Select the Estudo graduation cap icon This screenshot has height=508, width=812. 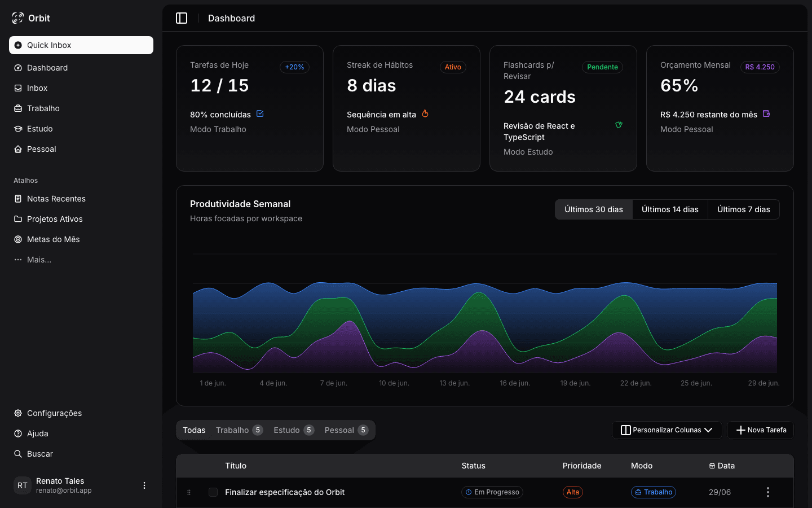[x=17, y=129]
